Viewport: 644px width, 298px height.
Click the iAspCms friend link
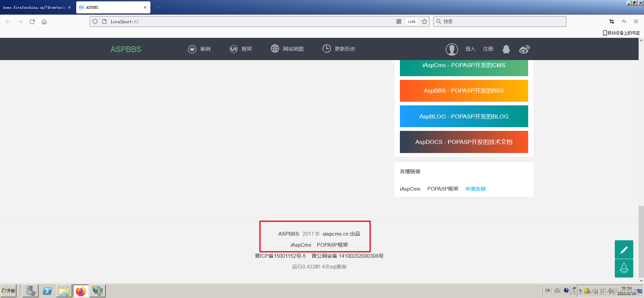[x=410, y=189]
